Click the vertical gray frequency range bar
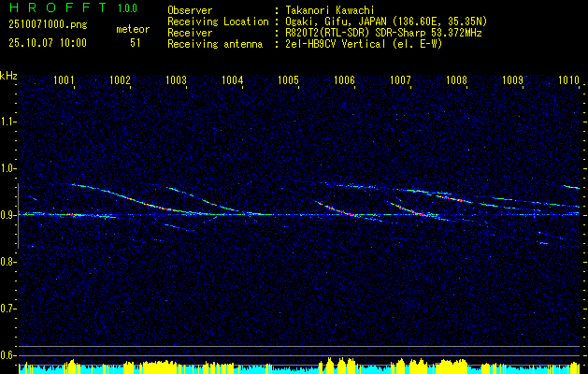The image size is (588, 374). click(18, 216)
